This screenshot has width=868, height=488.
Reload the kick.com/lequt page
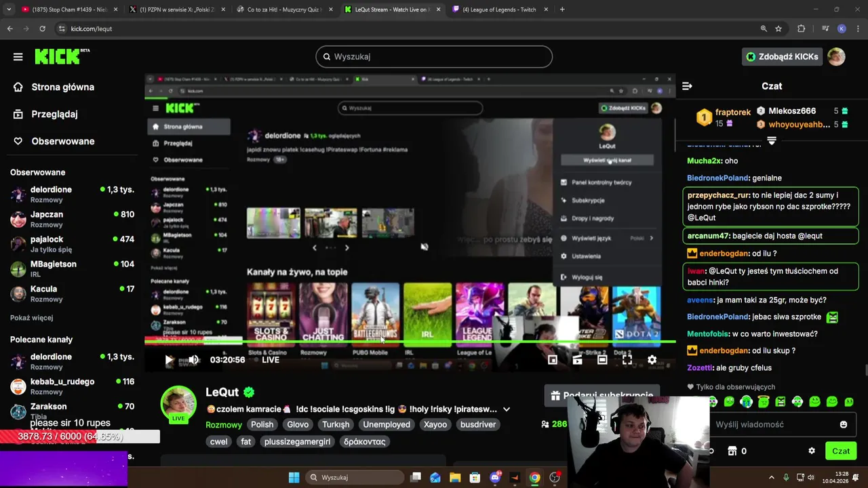point(42,28)
